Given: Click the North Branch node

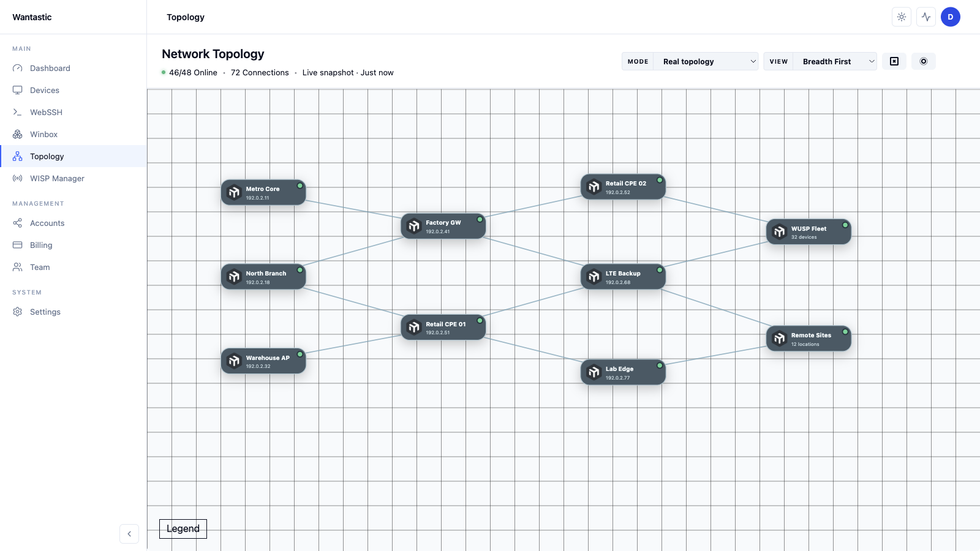Looking at the screenshot, I should (263, 277).
